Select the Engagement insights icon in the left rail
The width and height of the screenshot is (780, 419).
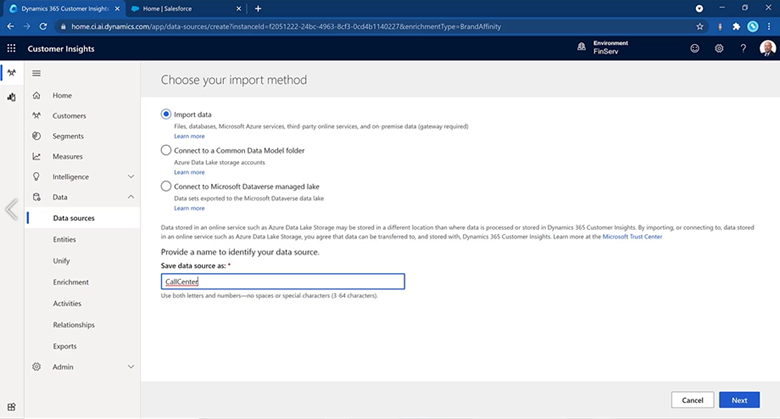11,97
